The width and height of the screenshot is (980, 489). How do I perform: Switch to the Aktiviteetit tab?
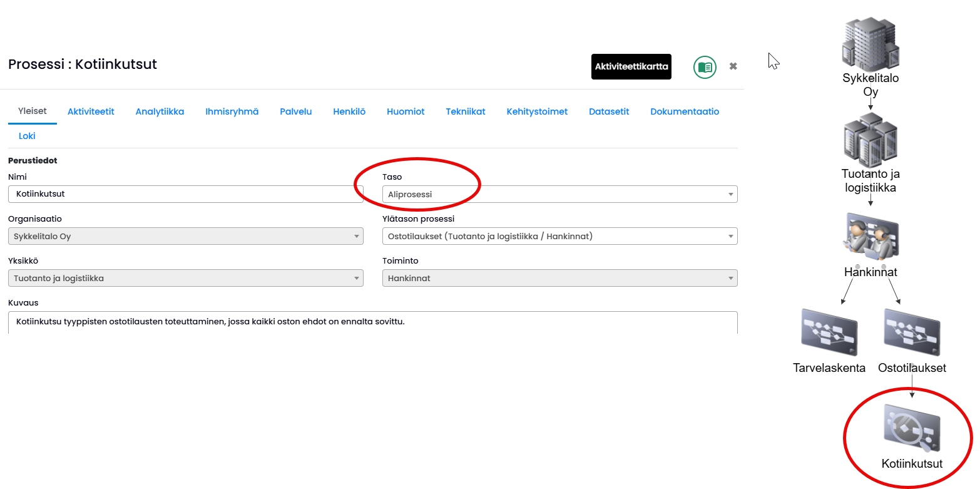tap(91, 111)
